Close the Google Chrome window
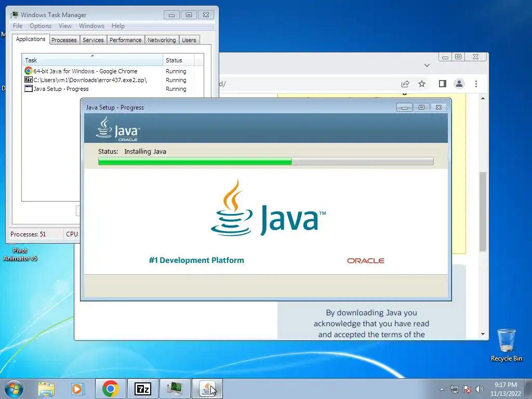532x399 pixels. 476,57
